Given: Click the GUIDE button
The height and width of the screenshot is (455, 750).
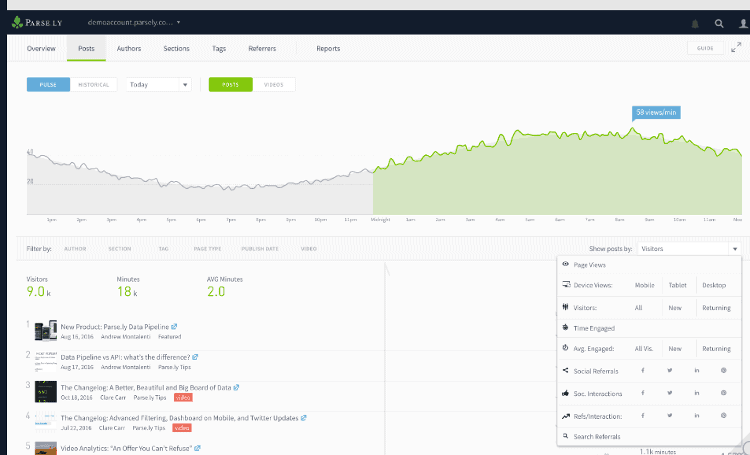Looking at the screenshot, I should pos(705,48).
